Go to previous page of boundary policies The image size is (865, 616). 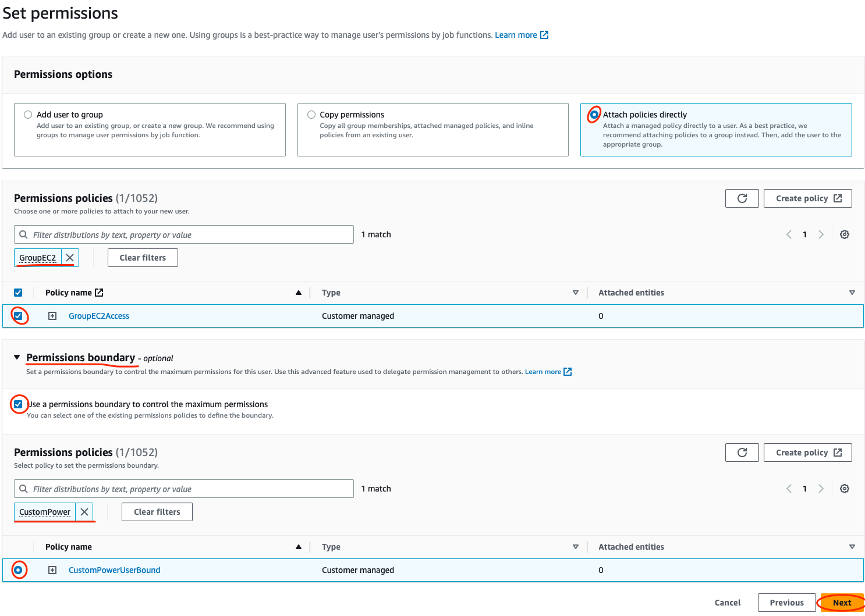(x=789, y=489)
